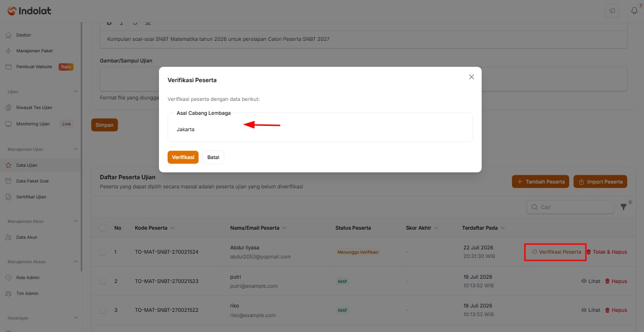Click the search magnifier icon
The width and height of the screenshot is (644, 332).
535,208
